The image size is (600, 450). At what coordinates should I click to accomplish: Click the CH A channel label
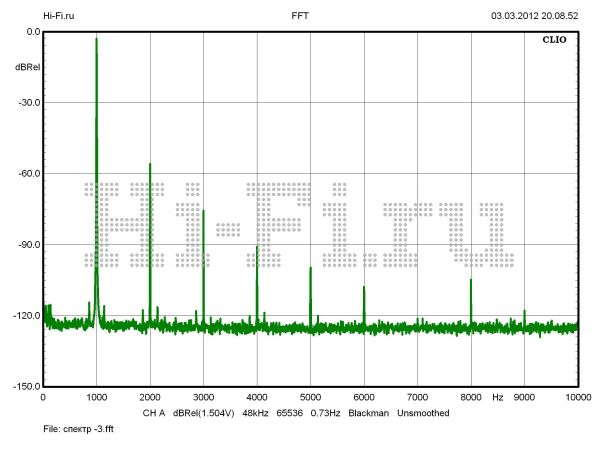tap(153, 412)
